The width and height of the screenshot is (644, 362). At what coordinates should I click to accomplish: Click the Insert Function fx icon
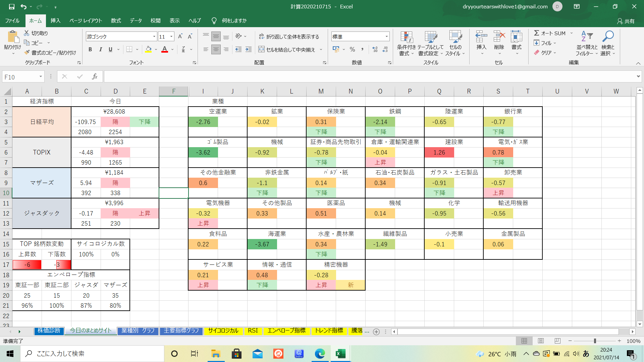[95, 77]
